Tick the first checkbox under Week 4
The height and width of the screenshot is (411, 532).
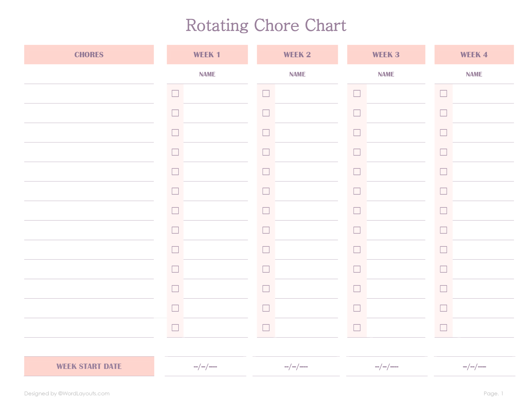click(x=443, y=93)
